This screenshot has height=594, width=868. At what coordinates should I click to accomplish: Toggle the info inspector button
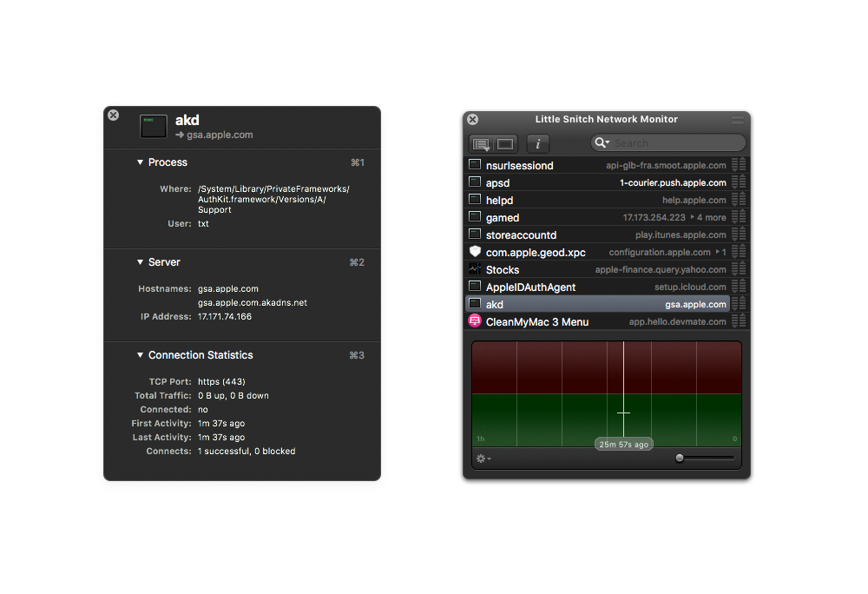pos(537,144)
